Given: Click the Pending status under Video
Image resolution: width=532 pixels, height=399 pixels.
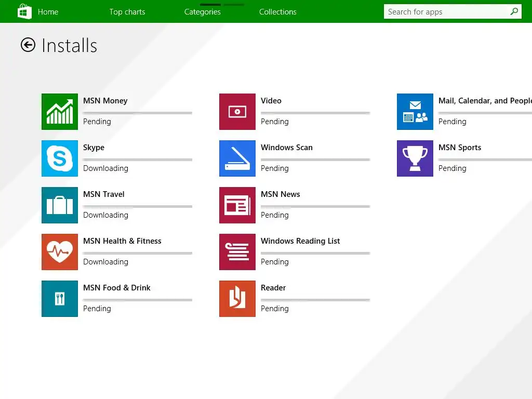Looking at the screenshot, I should [x=275, y=122].
